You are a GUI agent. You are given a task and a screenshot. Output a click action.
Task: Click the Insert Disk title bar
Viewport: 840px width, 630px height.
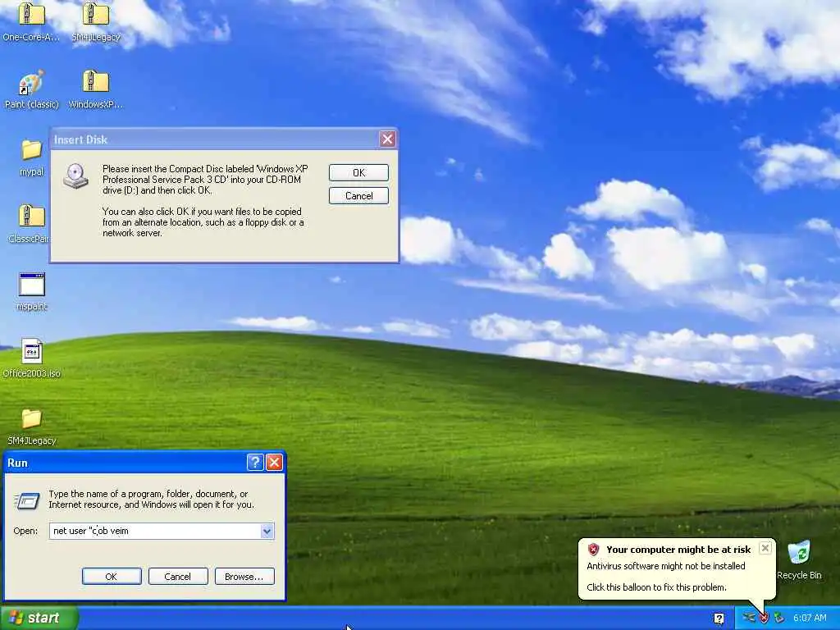click(x=214, y=139)
